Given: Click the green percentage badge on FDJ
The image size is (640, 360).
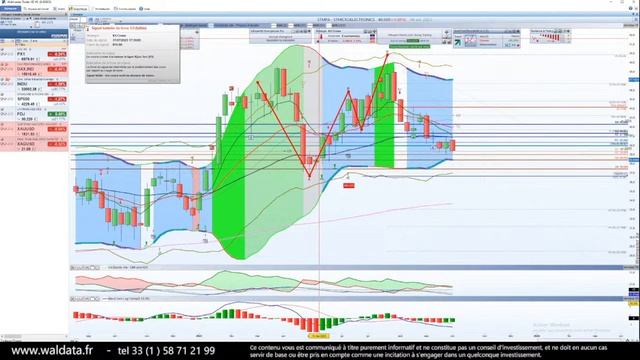Looking at the screenshot, I should [57, 114].
